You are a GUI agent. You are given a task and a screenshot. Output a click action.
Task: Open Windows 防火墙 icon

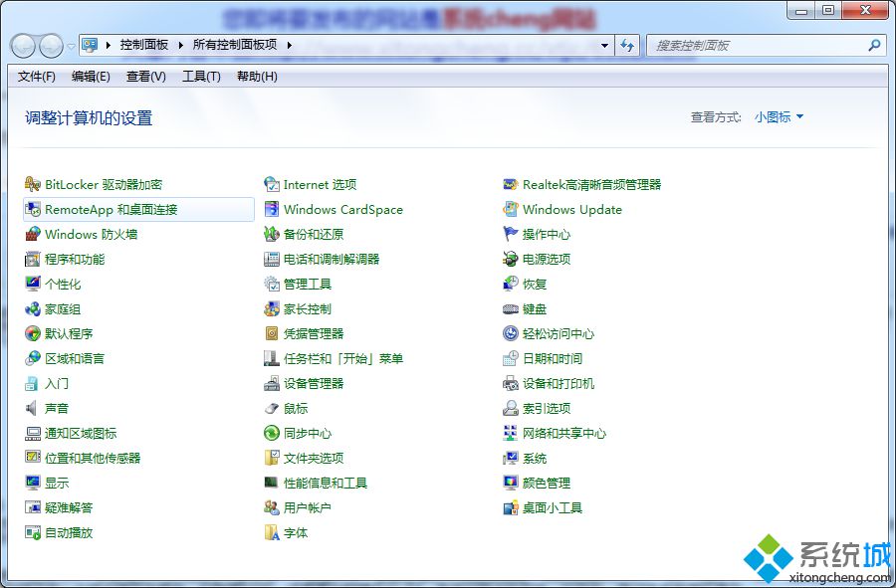pos(33,234)
